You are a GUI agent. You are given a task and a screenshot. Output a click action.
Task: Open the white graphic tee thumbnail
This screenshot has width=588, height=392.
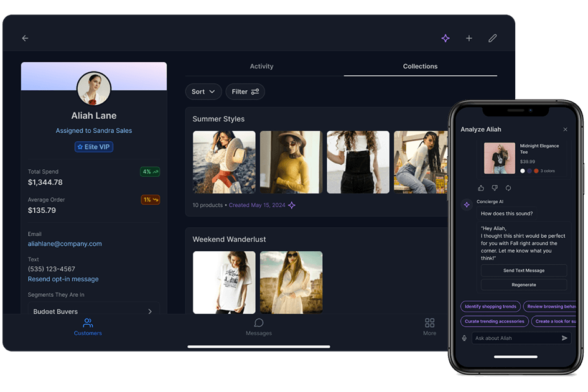[x=224, y=282]
